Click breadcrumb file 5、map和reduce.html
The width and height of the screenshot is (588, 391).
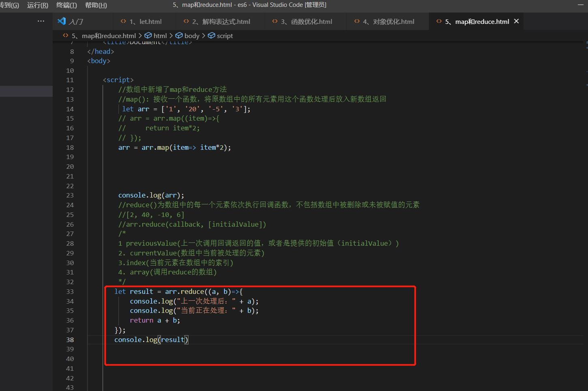(x=104, y=36)
